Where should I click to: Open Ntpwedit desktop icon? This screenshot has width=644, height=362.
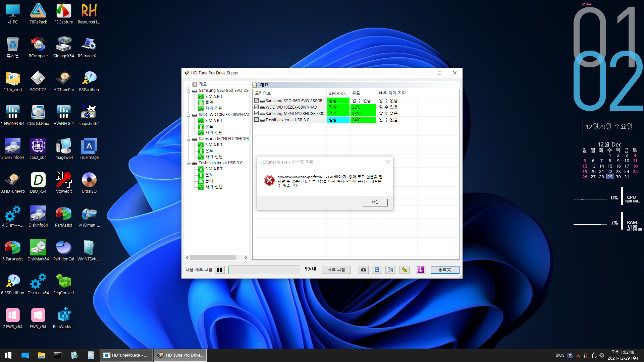point(63,183)
